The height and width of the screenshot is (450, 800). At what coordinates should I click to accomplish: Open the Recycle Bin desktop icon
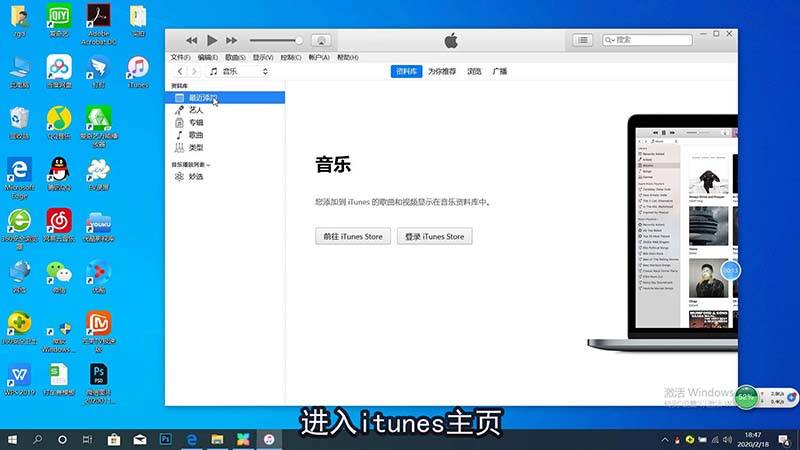[x=19, y=123]
